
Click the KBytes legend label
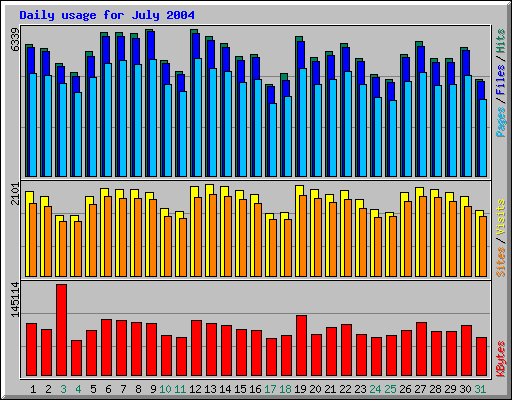point(500,359)
